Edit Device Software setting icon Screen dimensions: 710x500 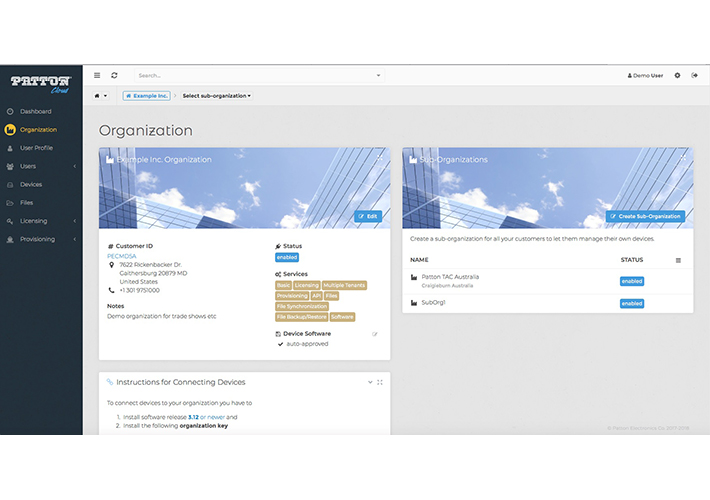pos(374,334)
